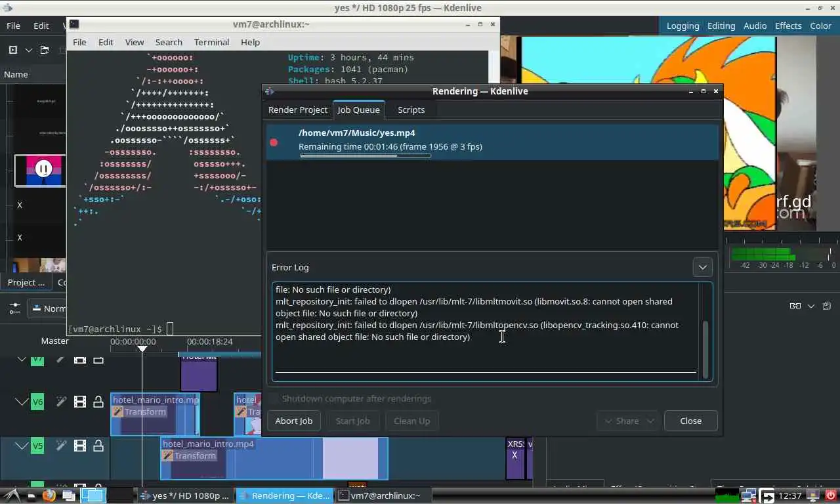Click the Add Clip icon in project bin

tap(13, 50)
